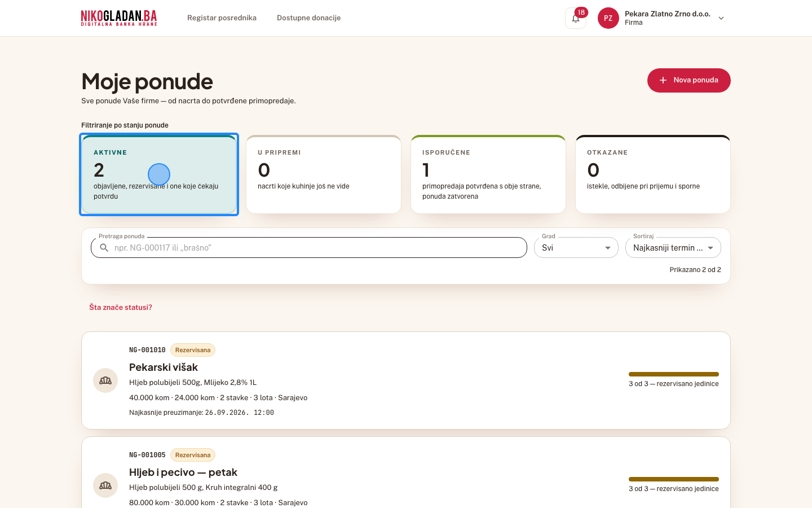Open Dostupne donacije in navigation
Screen dimensions: 812x508
click(x=309, y=18)
